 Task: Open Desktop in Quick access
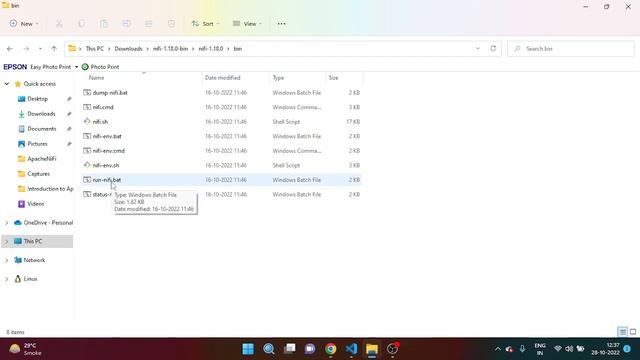(x=38, y=99)
